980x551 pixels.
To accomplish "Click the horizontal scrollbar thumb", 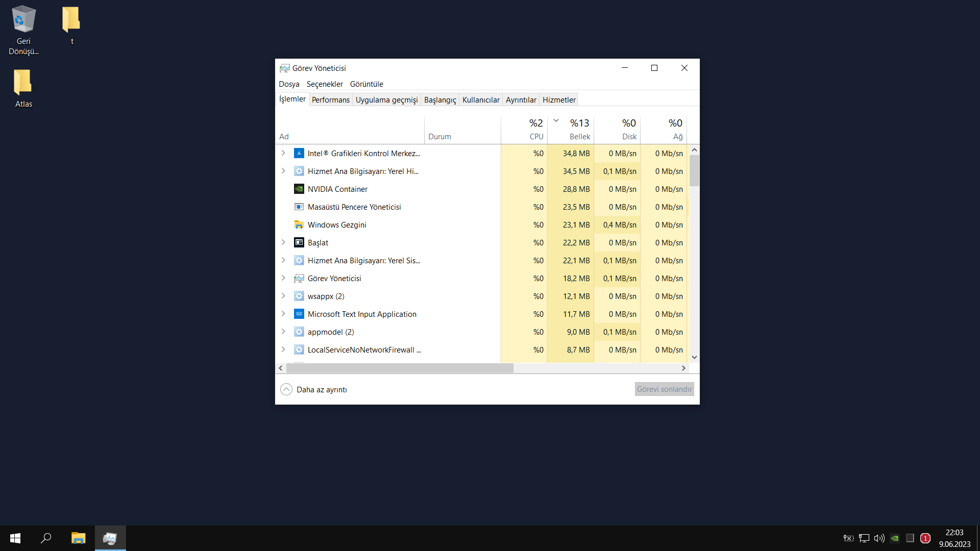I will pos(399,368).
